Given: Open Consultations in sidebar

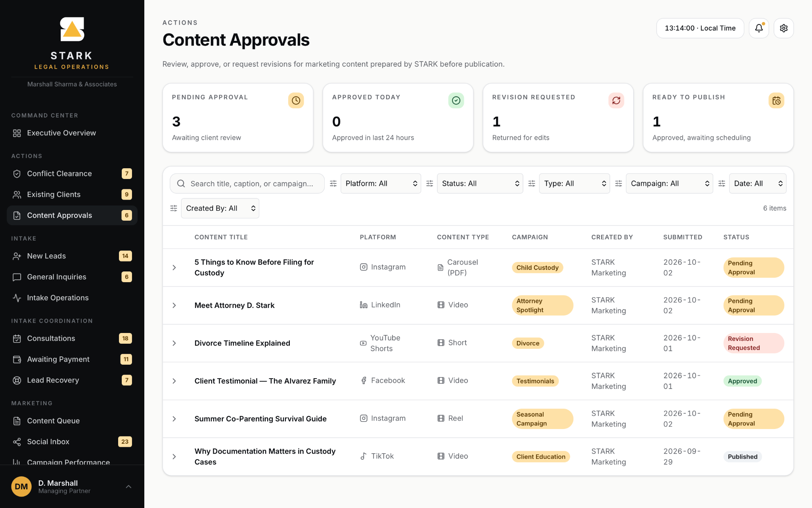Looking at the screenshot, I should pyautogui.click(x=72, y=339).
